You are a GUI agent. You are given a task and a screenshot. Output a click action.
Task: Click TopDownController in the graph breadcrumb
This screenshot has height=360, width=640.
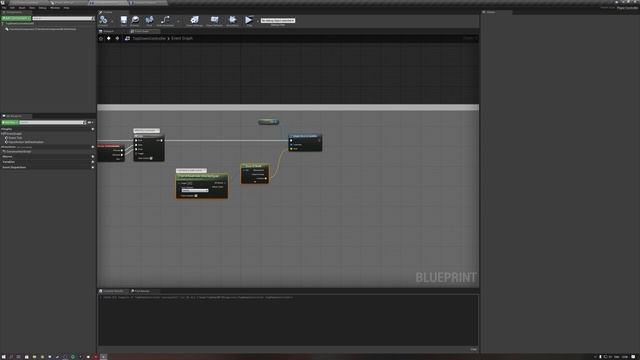point(149,38)
